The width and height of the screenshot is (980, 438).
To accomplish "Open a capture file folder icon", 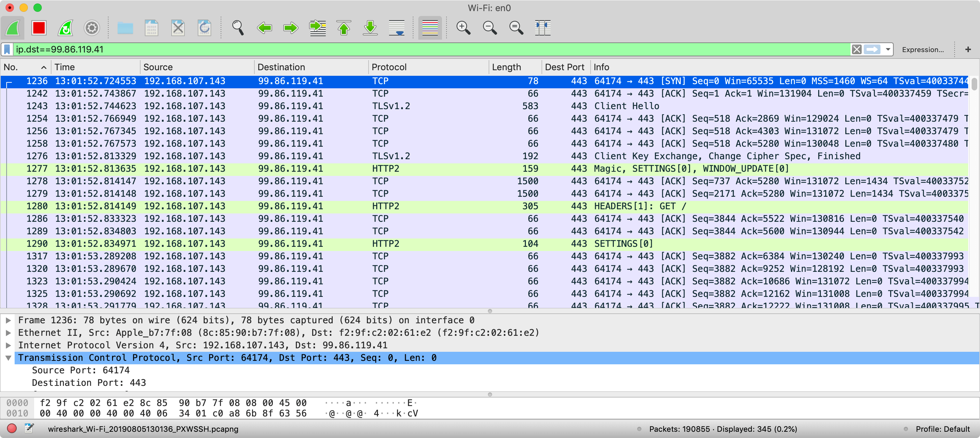I will click(x=125, y=28).
